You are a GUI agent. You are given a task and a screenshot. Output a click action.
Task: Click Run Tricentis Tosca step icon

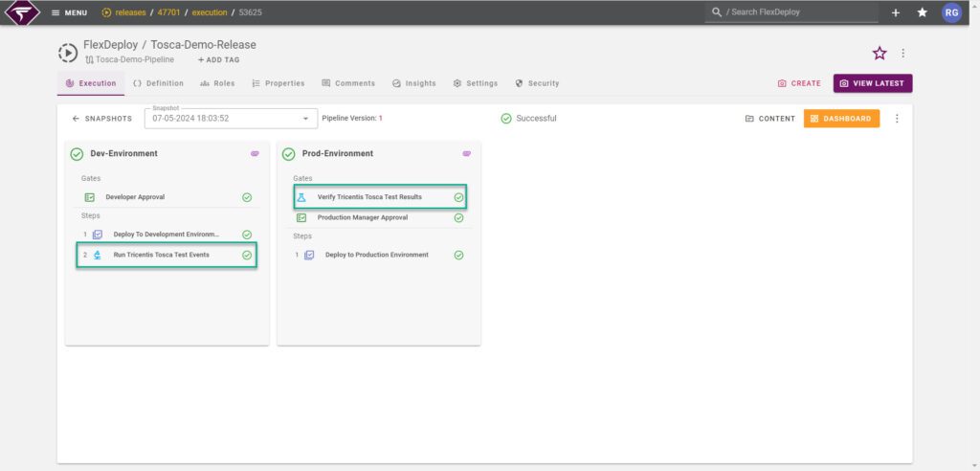tap(98, 256)
